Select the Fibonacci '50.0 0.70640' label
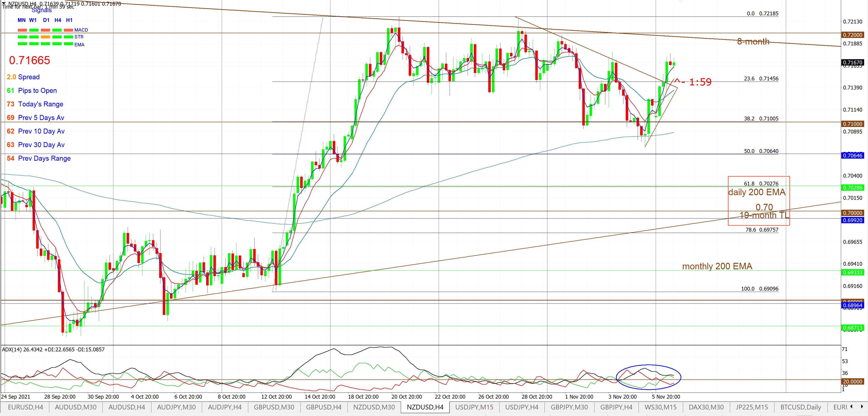The height and width of the screenshot is (416, 868). pyautogui.click(x=761, y=151)
